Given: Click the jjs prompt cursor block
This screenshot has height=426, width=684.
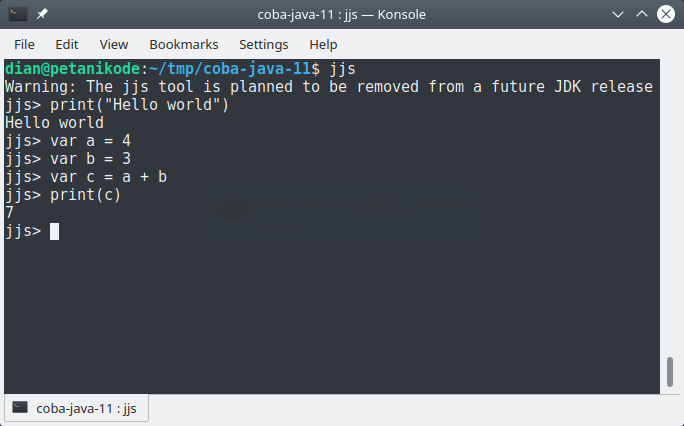Looking at the screenshot, I should tap(54, 231).
